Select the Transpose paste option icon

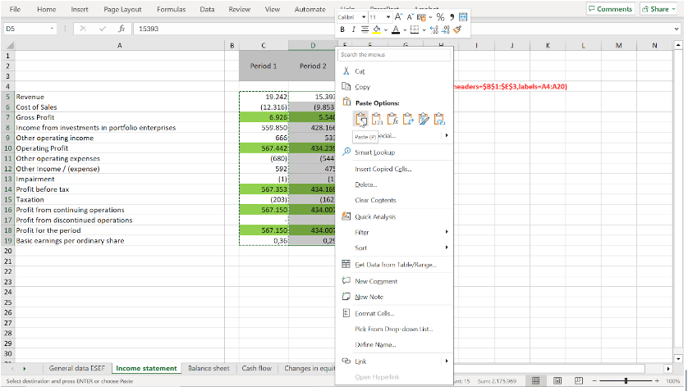(x=408, y=119)
